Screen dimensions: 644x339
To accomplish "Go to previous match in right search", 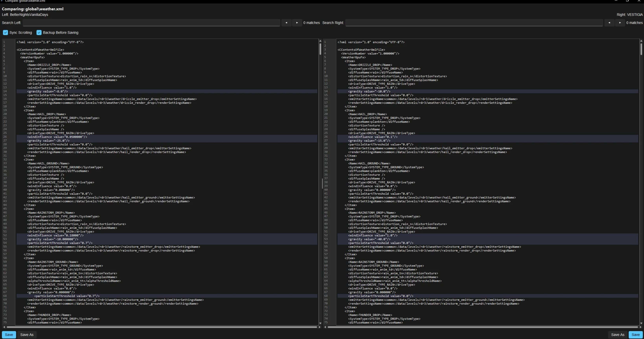I will tap(609, 22).
